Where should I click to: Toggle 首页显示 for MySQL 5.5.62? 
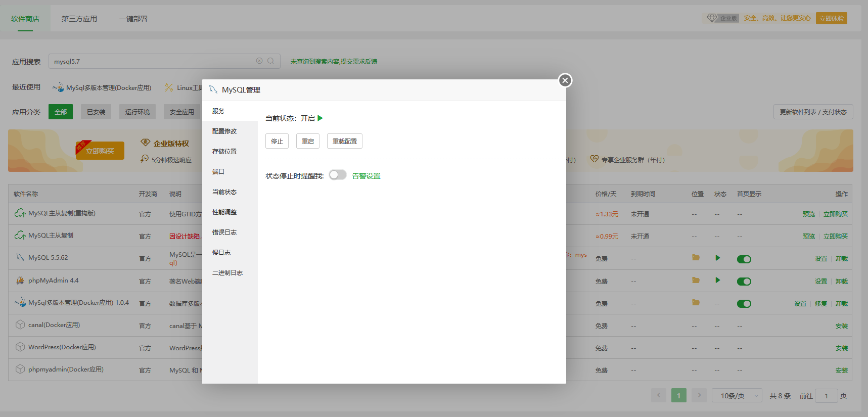(x=744, y=259)
